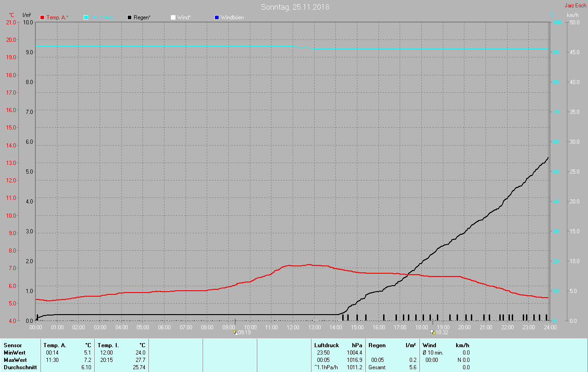Click the 'Sensor' header in the stats table

(x=12, y=345)
